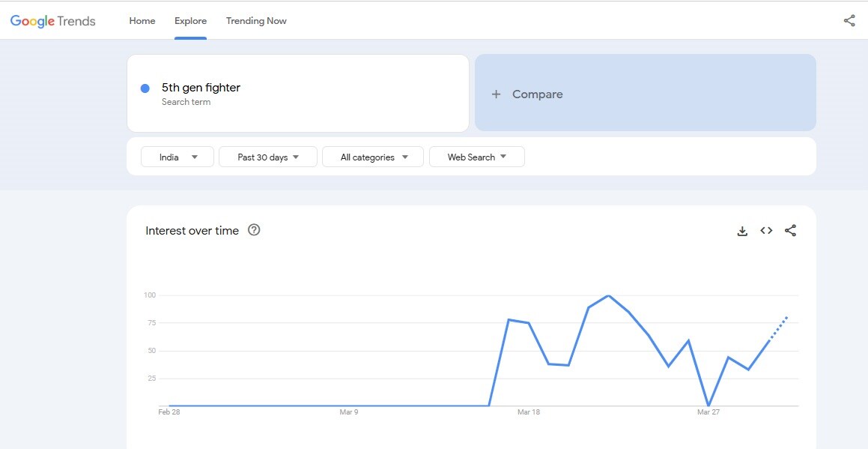Expand the India region dropdown

(177, 157)
